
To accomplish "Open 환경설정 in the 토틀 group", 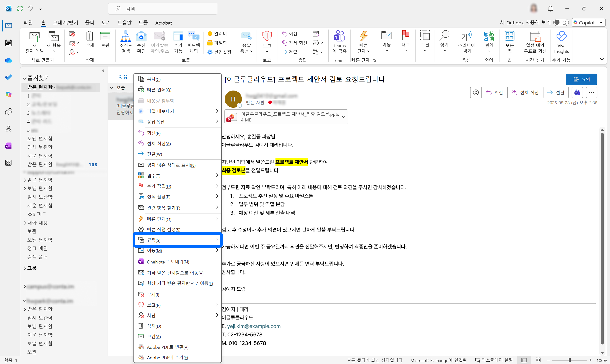I will coord(219,52).
